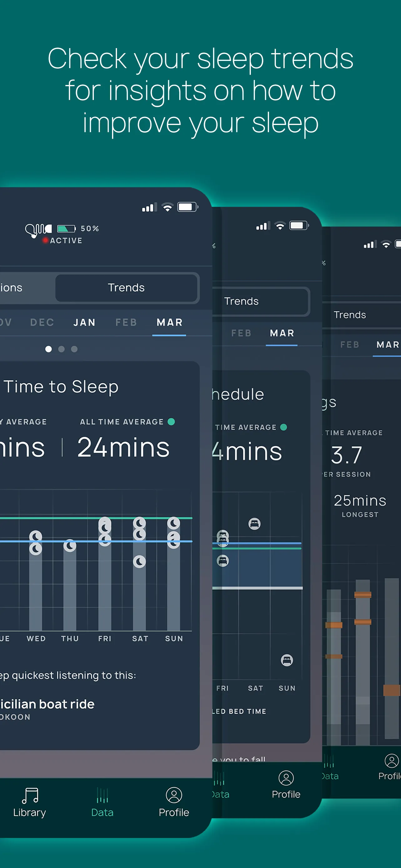Tap the moon marker on THU bar
Viewport: 401px width, 868px height.
pyautogui.click(x=70, y=546)
